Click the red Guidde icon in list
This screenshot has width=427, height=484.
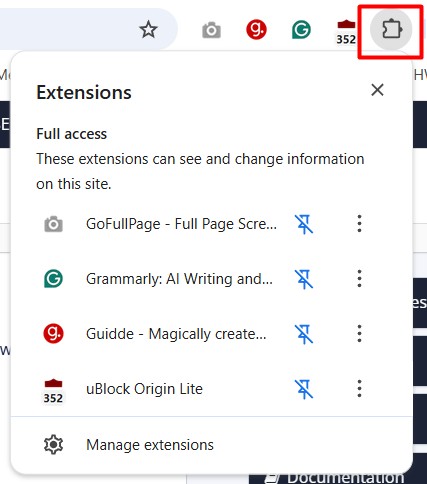click(x=53, y=334)
